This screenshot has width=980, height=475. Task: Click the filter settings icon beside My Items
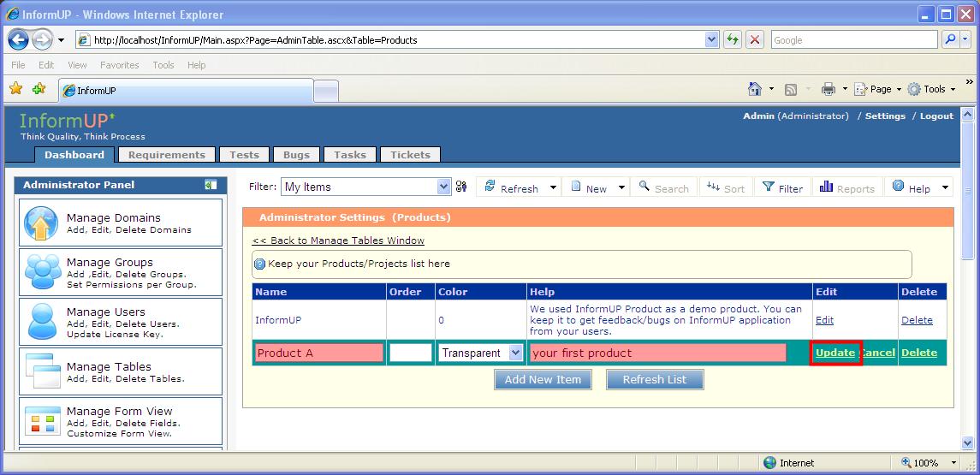(461, 187)
